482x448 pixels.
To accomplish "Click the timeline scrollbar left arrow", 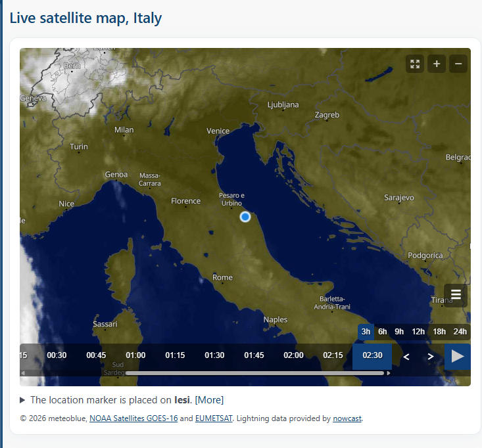I will pos(23,373).
